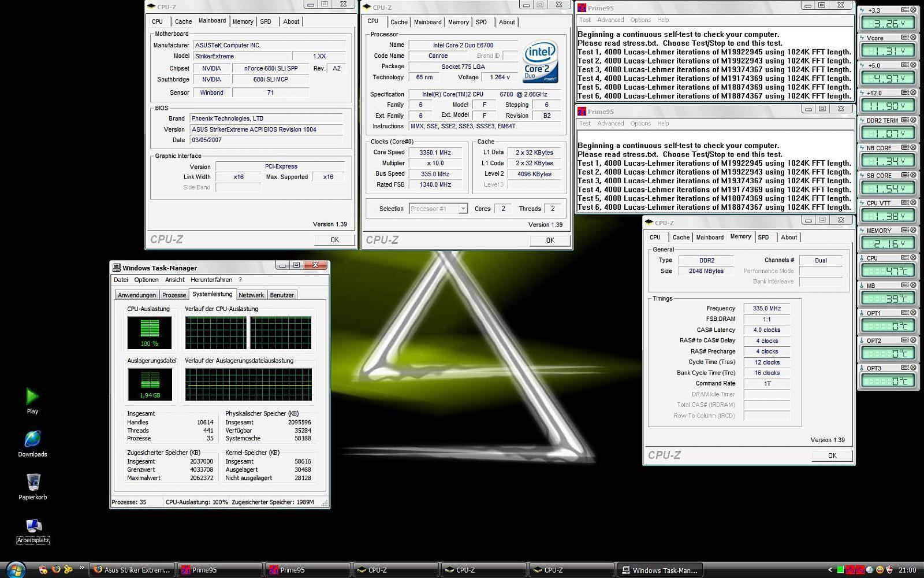Open settings icon of the Vcore sensor
Image resolution: width=924 pixels, height=578 pixels.
click(x=905, y=38)
